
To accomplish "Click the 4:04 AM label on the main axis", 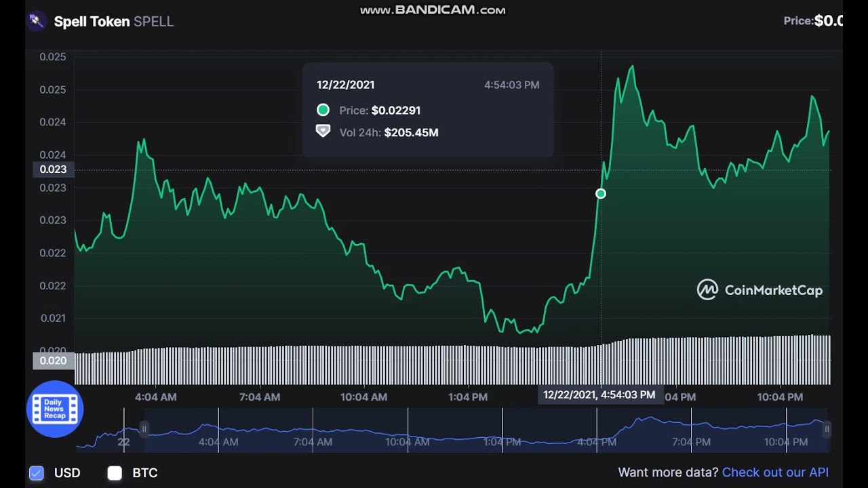I will (156, 397).
